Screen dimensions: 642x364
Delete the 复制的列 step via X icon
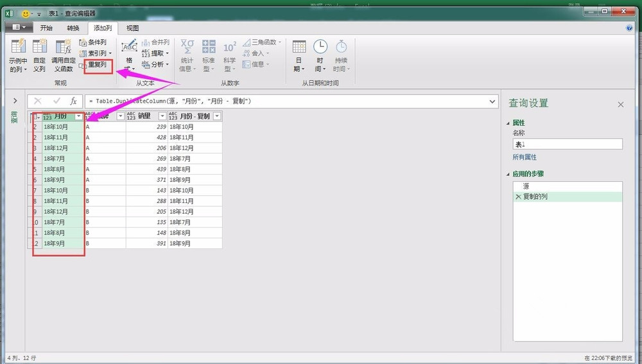518,196
